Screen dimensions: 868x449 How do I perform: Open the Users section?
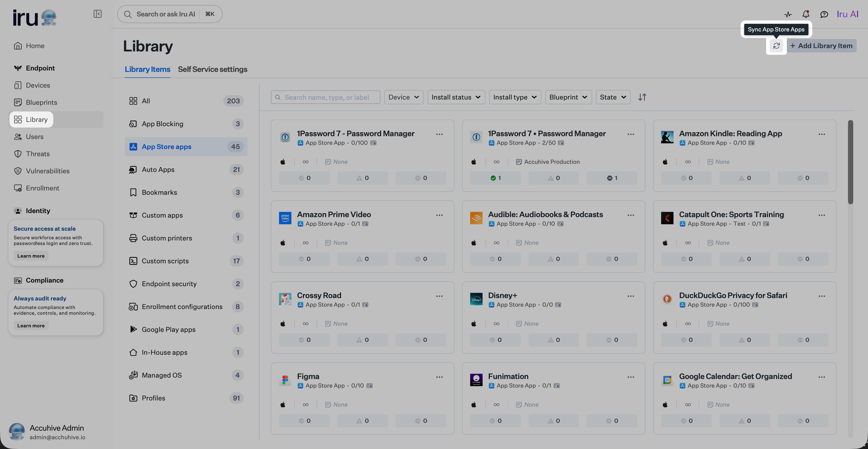(34, 137)
